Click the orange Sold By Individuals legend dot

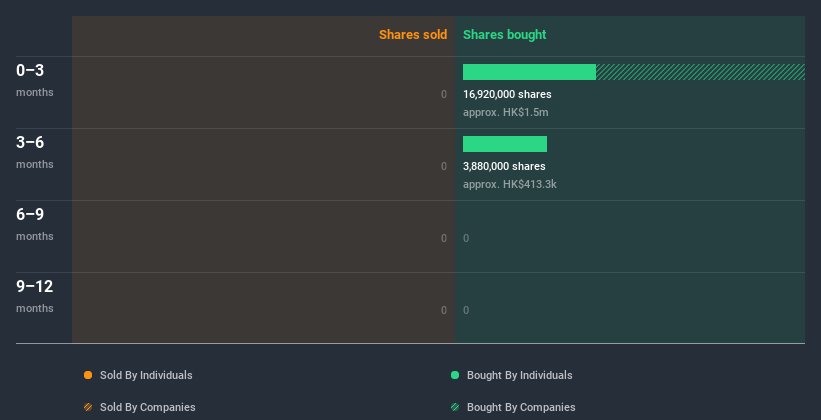pos(88,375)
